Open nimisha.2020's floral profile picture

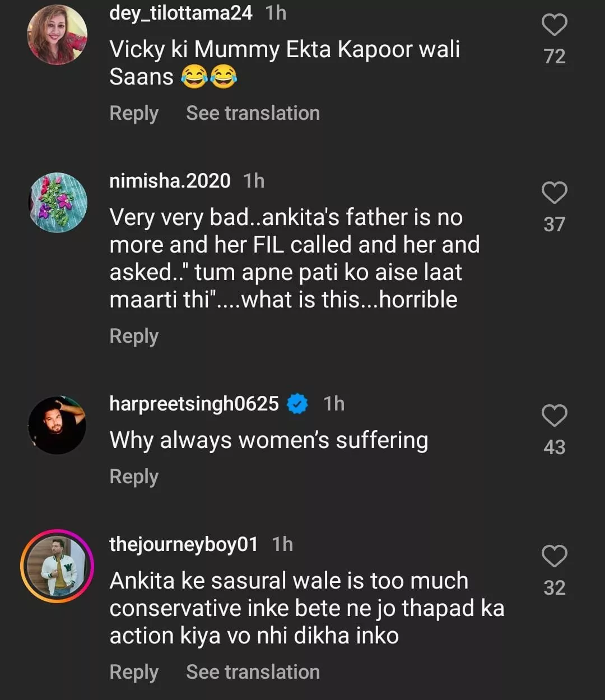[58, 202]
